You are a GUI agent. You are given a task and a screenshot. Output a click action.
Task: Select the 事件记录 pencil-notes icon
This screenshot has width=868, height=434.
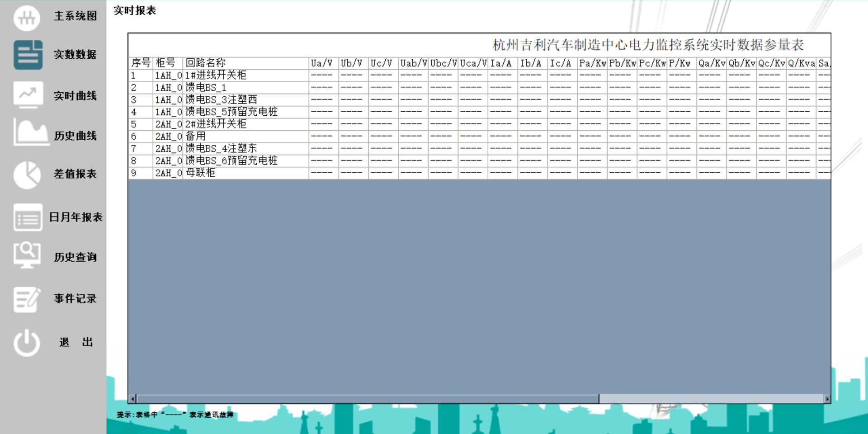(27, 298)
